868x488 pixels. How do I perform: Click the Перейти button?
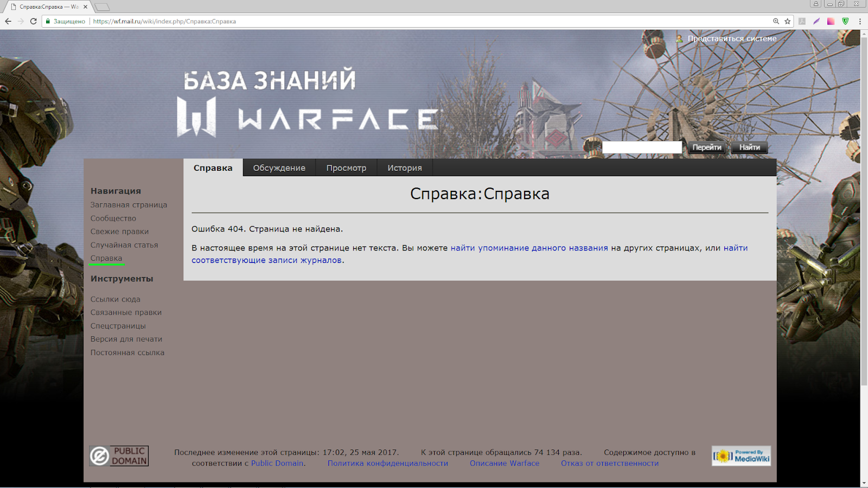click(x=707, y=147)
